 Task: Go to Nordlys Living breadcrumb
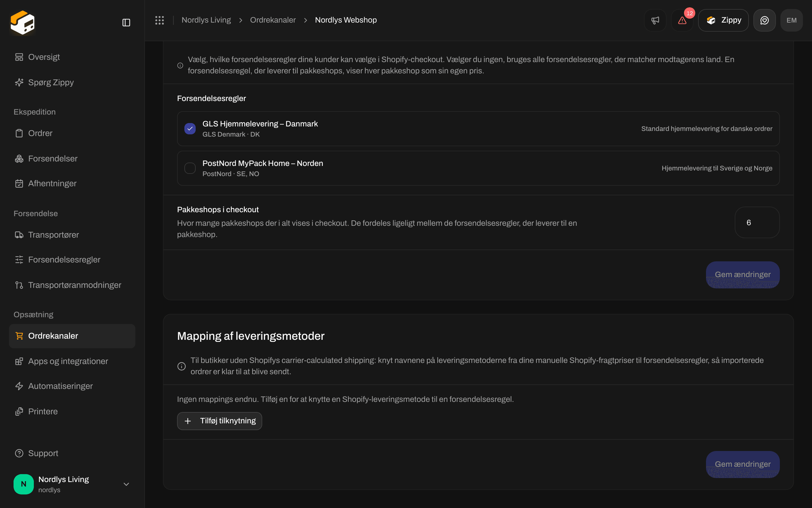[206, 20]
